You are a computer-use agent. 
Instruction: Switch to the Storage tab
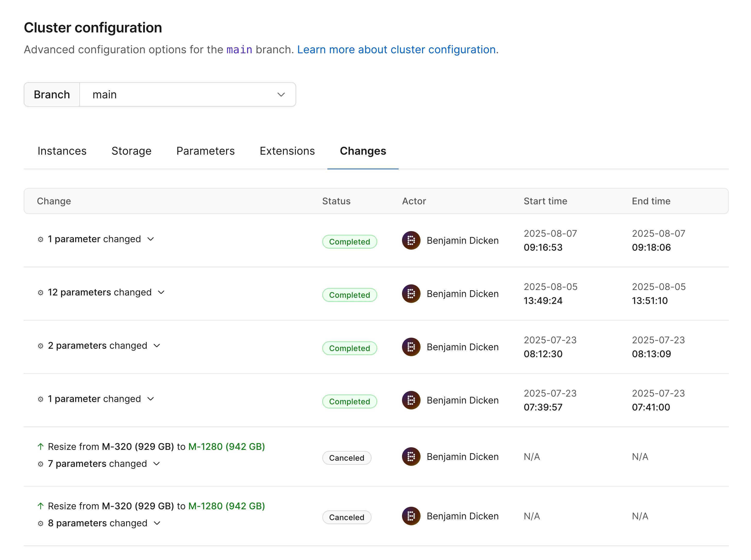[132, 151]
